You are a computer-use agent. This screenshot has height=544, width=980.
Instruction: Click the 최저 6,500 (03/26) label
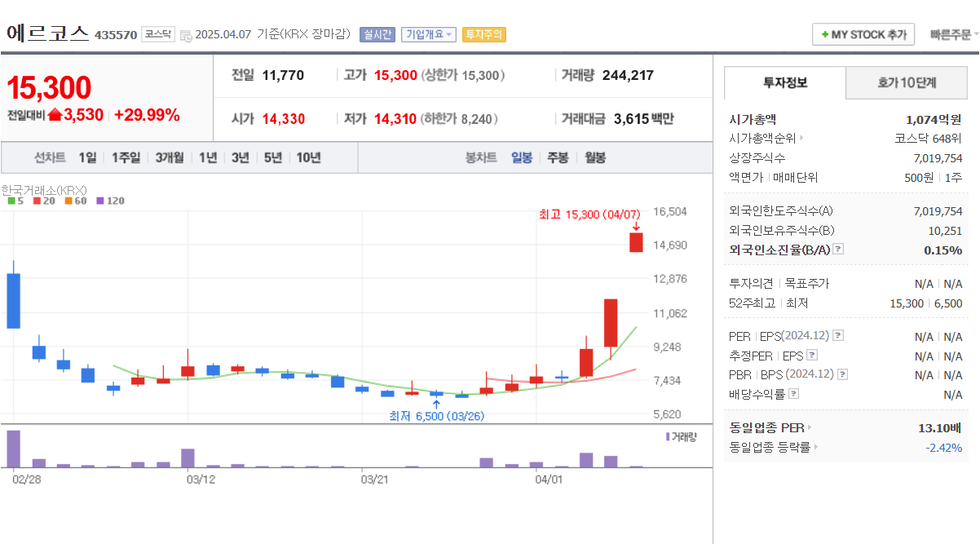pyautogui.click(x=437, y=415)
